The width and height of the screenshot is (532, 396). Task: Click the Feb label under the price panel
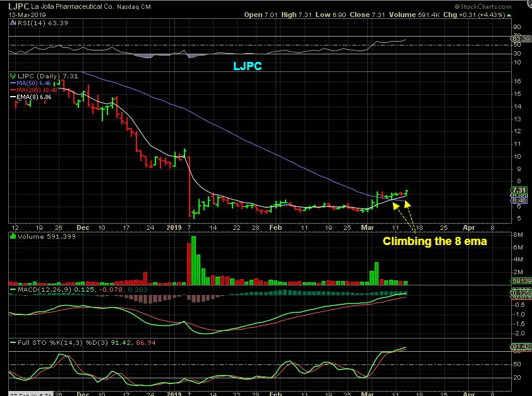[x=275, y=227]
